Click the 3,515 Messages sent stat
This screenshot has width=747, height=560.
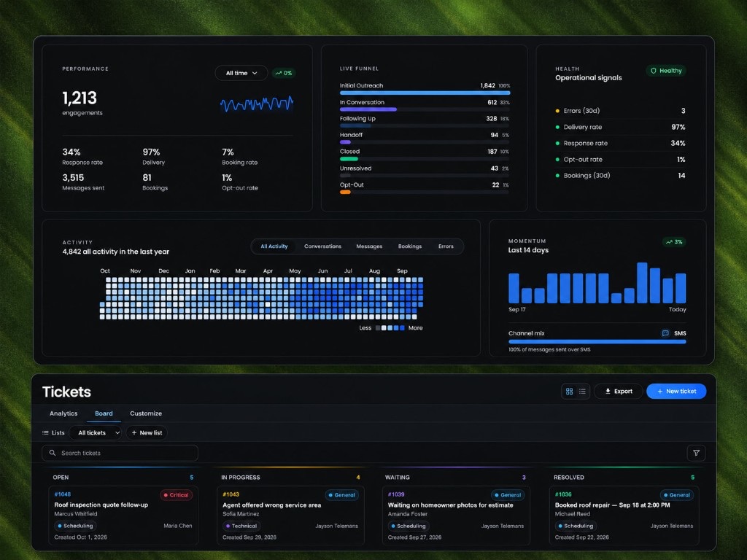tap(83, 182)
